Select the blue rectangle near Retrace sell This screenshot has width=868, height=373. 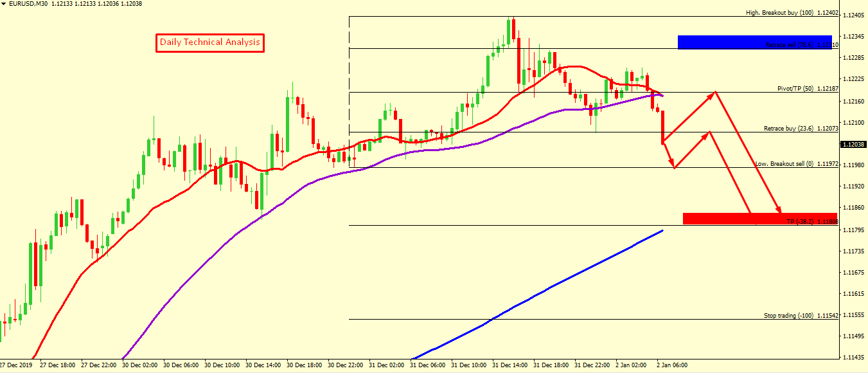click(x=754, y=42)
